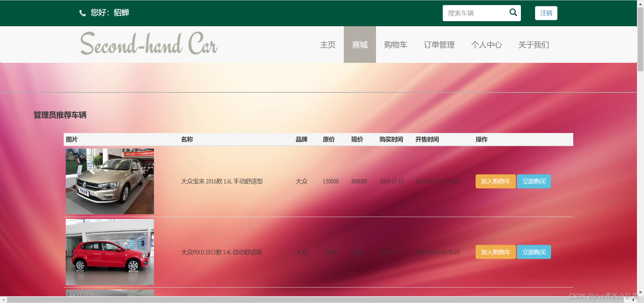Log out with the 注销 button

pyautogui.click(x=546, y=13)
